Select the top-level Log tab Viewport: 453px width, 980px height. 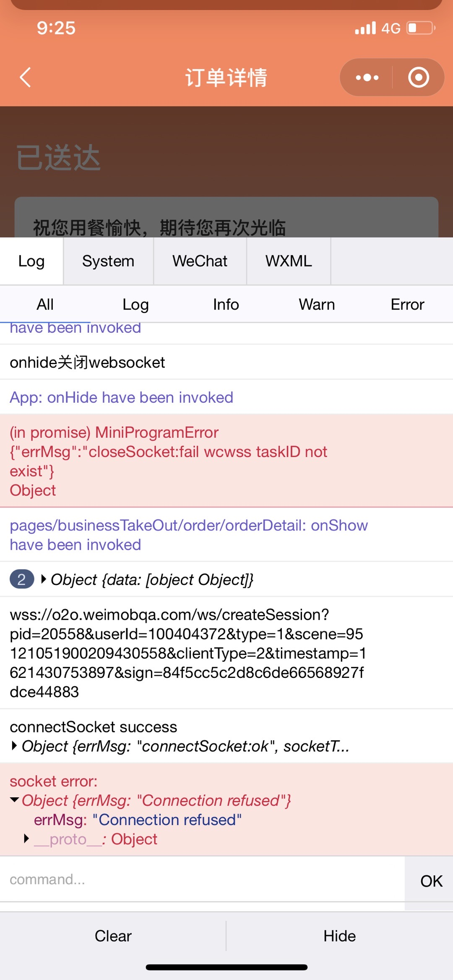pos(31,261)
